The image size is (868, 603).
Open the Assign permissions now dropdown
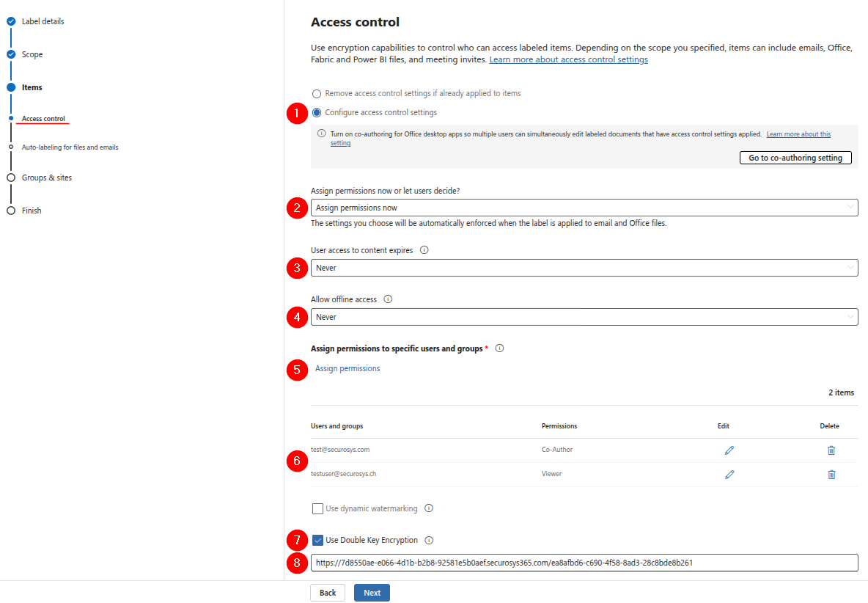(x=584, y=208)
